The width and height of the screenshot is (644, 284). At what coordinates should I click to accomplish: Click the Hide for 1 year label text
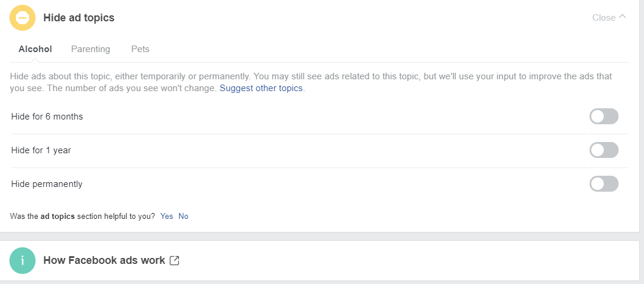pyautogui.click(x=41, y=150)
